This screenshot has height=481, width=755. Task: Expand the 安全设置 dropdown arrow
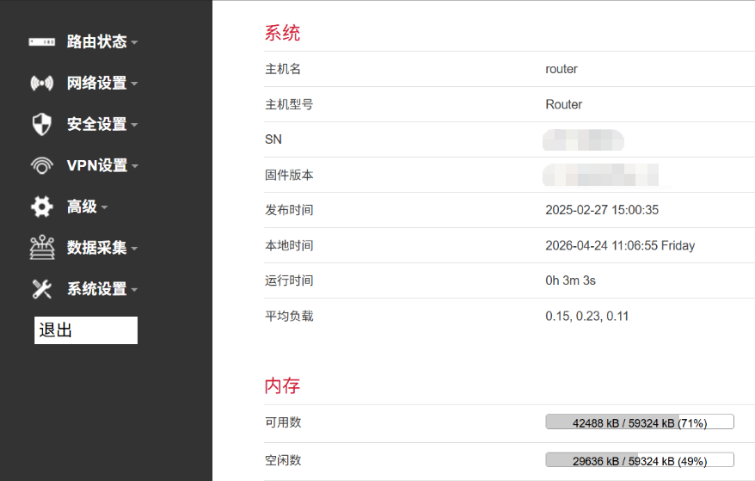pos(134,125)
